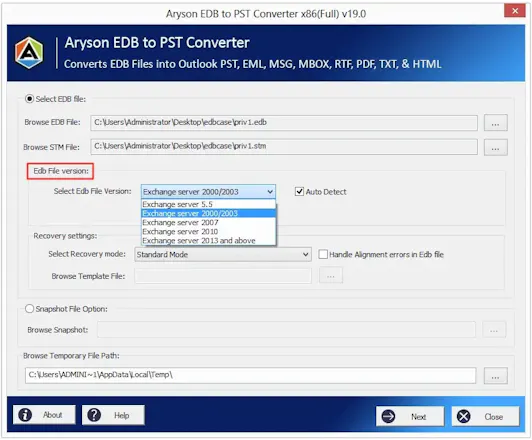Click the Browse Temporary File Path field
The height and width of the screenshot is (440, 532).
pyautogui.click(x=250, y=375)
